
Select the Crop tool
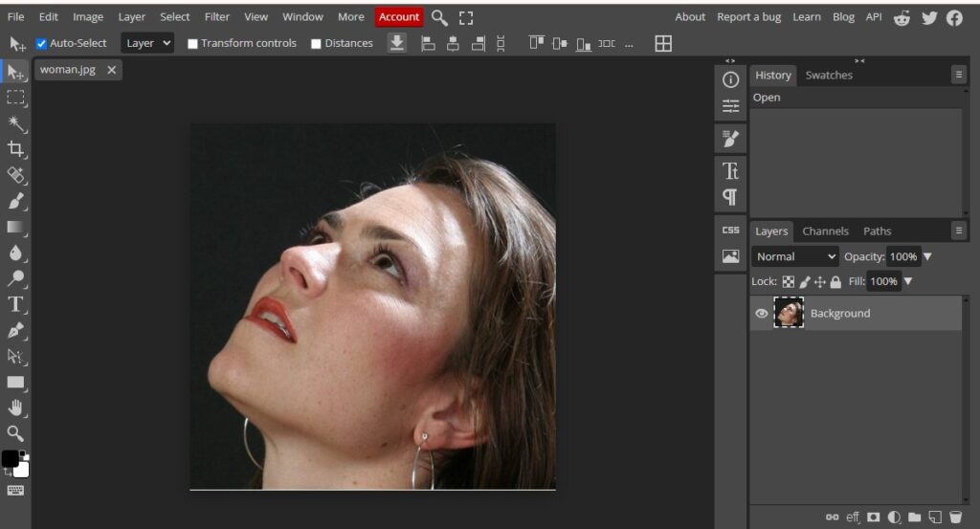[15, 149]
